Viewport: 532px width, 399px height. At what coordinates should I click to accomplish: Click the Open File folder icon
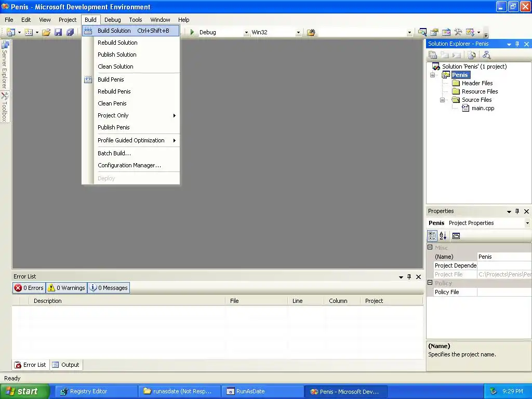46,32
